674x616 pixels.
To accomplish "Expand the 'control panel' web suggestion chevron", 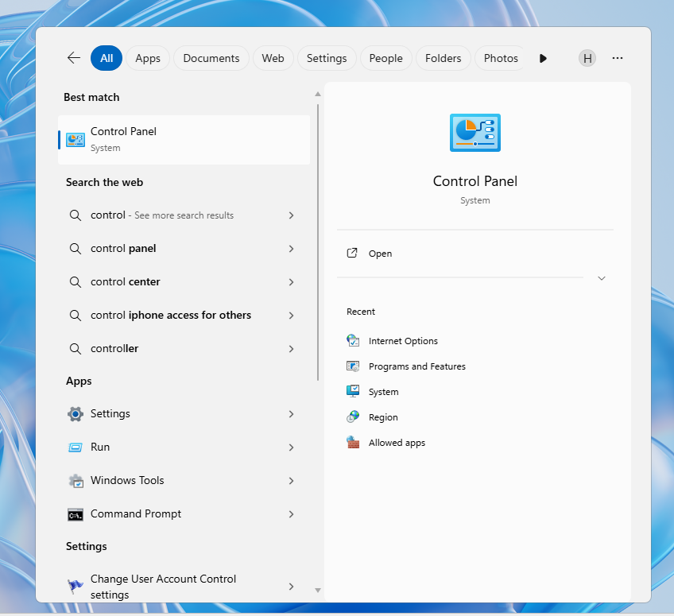I will coord(291,249).
